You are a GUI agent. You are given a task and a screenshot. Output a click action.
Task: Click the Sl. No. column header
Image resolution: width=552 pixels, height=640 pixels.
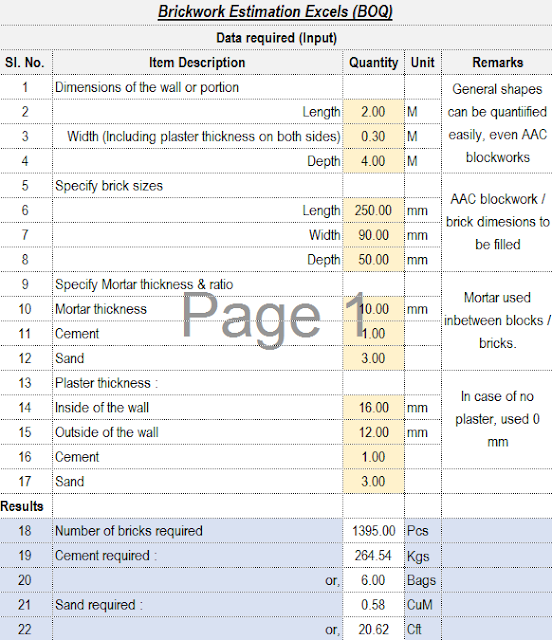pos(24,62)
